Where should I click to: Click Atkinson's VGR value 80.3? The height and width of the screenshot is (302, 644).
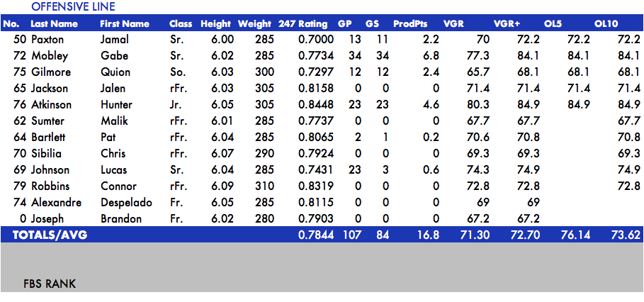click(478, 105)
